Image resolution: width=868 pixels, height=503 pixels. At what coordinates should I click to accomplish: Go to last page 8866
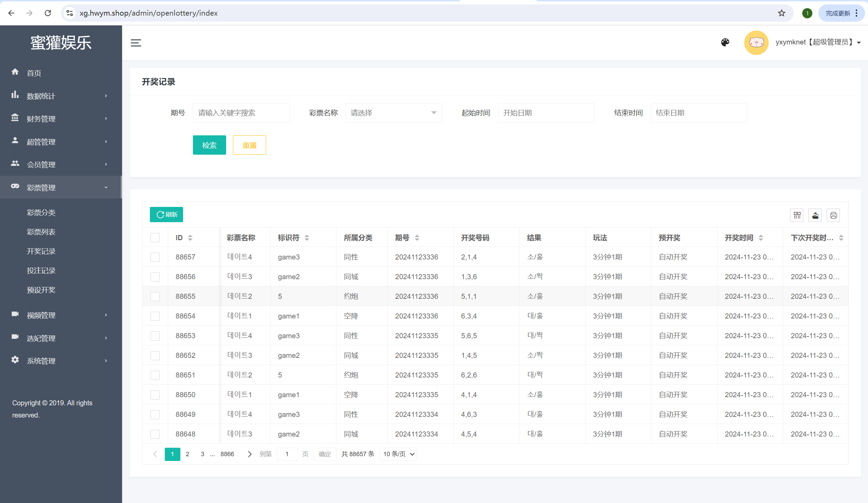[227, 454]
